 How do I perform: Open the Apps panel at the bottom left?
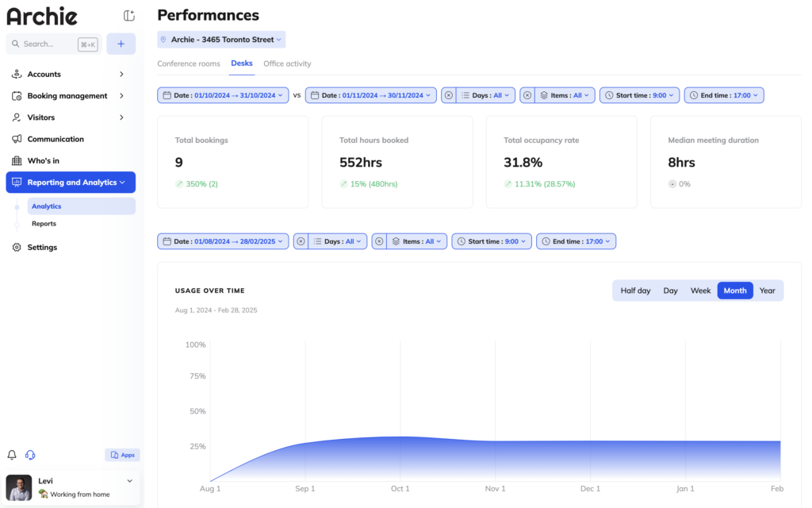click(x=122, y=455)
